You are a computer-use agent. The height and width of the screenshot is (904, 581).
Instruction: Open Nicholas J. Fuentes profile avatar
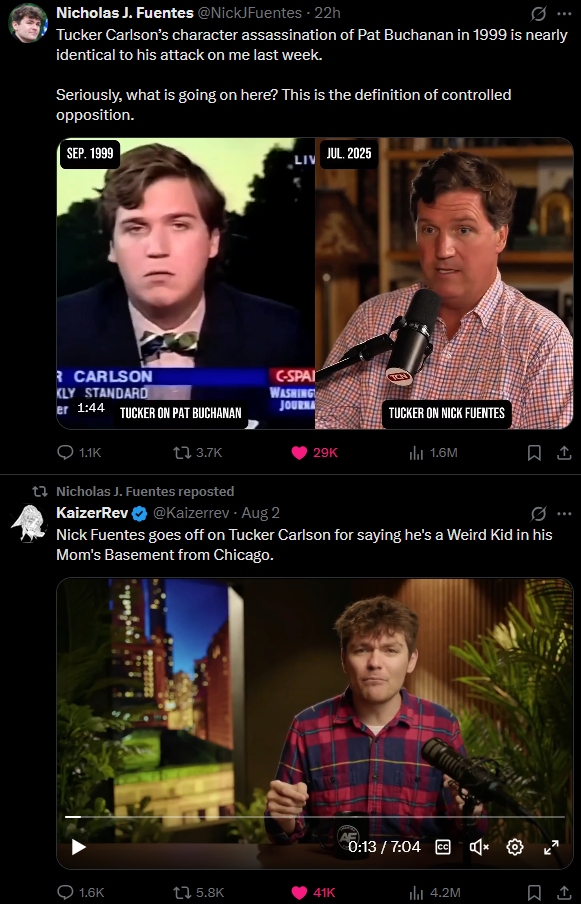tap(28, 22)
